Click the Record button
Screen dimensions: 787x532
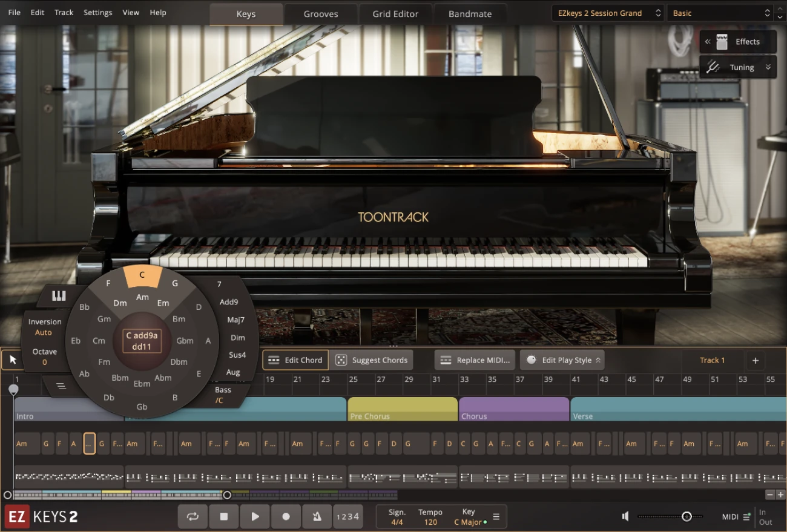click(286, 516)
